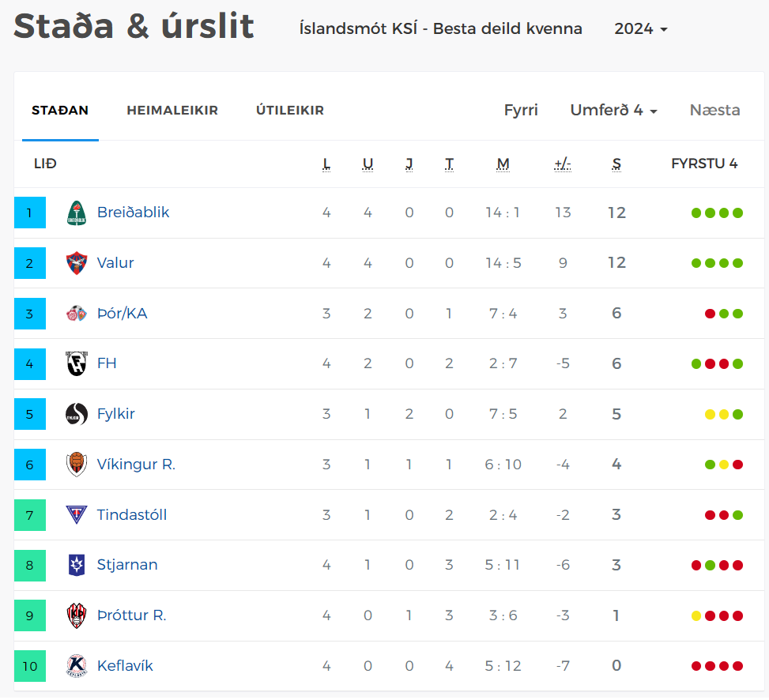The height and width of the screenshot is (700, 769).
Task: Click the S points column header
Action: point(616,164)
